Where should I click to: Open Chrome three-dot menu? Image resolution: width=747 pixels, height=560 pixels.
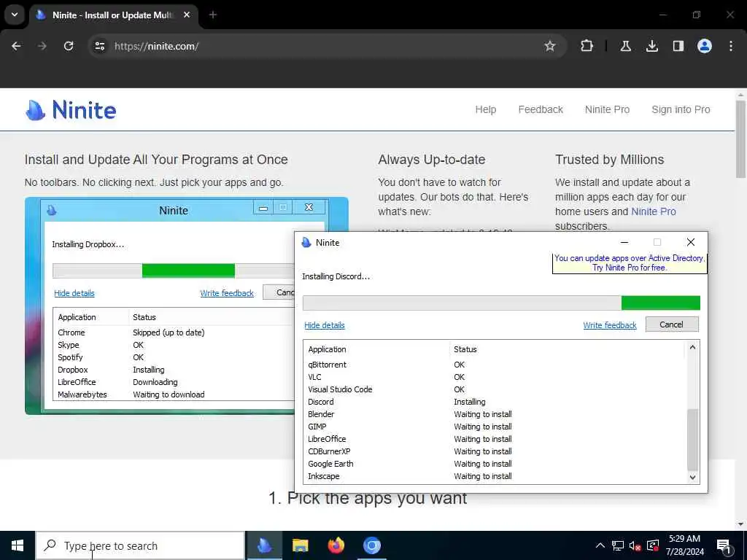(x=731, y=46)
